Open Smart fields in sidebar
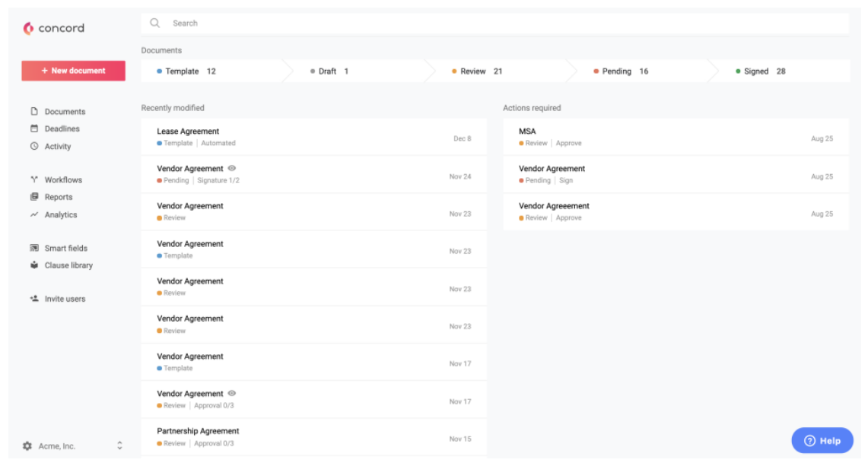The height and width of the screenshot is (466, 868). 66,248
